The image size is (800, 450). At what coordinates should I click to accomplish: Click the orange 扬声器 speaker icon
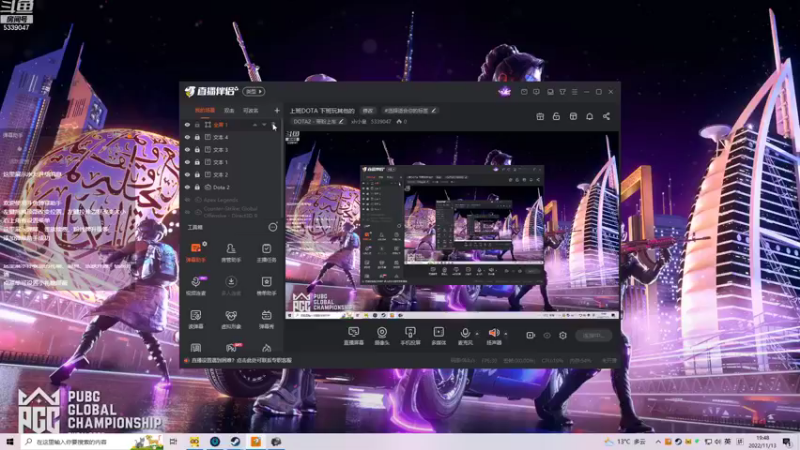pos(493,333)
